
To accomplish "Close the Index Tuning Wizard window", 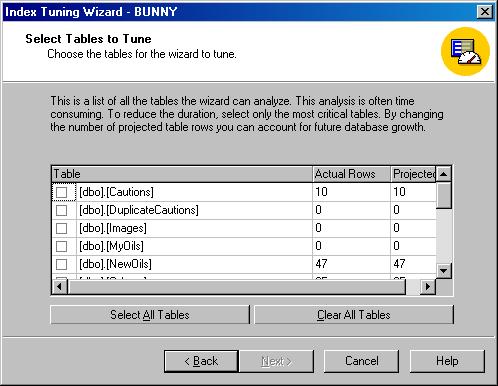I will tap(485, 12).
